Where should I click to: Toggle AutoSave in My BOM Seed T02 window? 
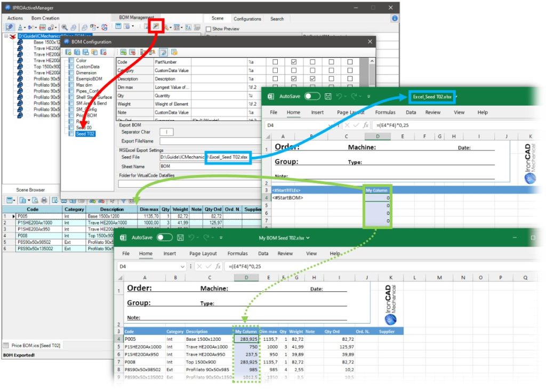pyautogui.click(x=164, y=238)
